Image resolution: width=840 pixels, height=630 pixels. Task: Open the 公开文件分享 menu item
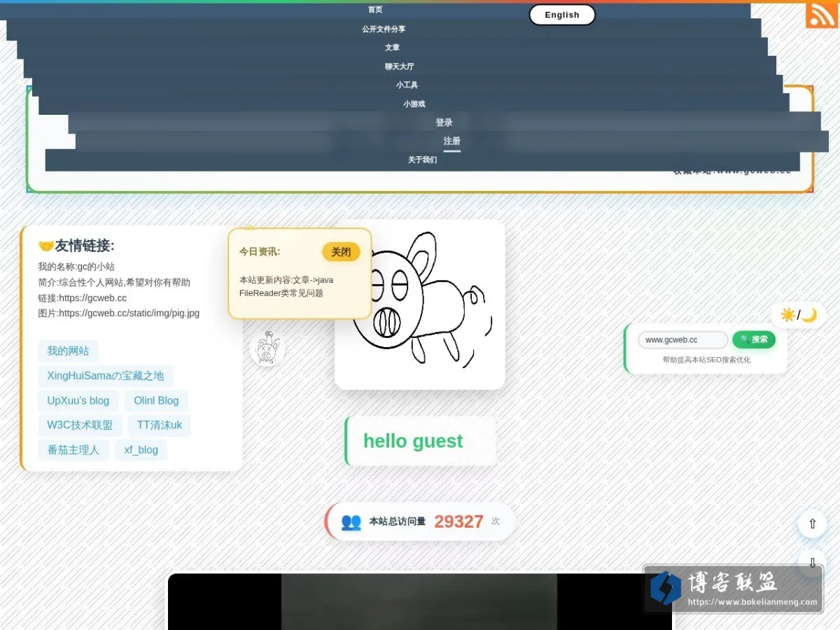point(384,29)
